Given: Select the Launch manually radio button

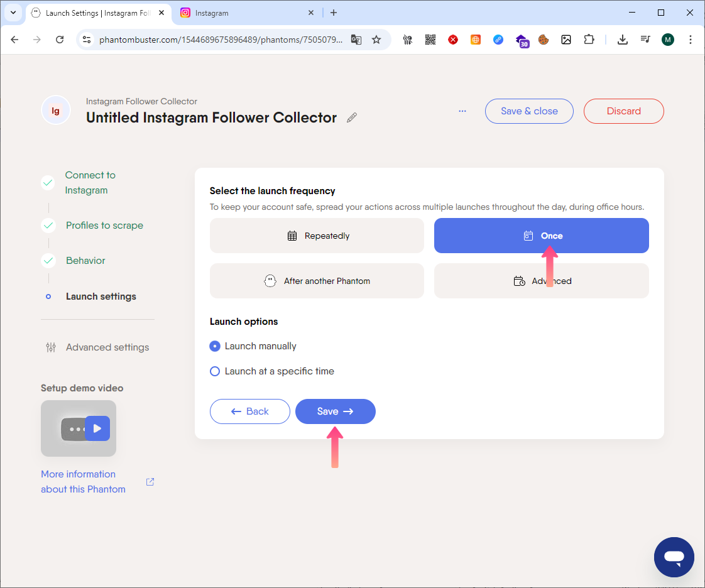Looking at the screenshot, I should click(x=215, y=346).
